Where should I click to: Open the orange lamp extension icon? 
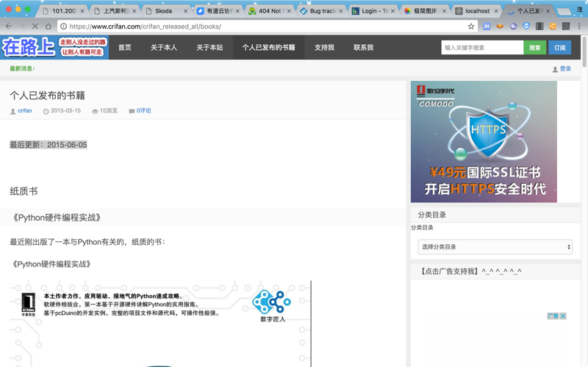(x=500, y=26)
